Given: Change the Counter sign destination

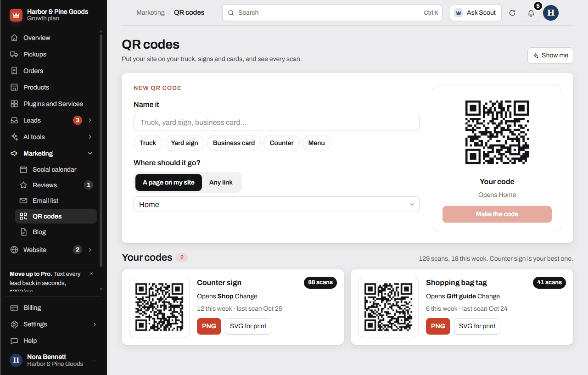Looking at the screenshot, I should click(246, 296).
